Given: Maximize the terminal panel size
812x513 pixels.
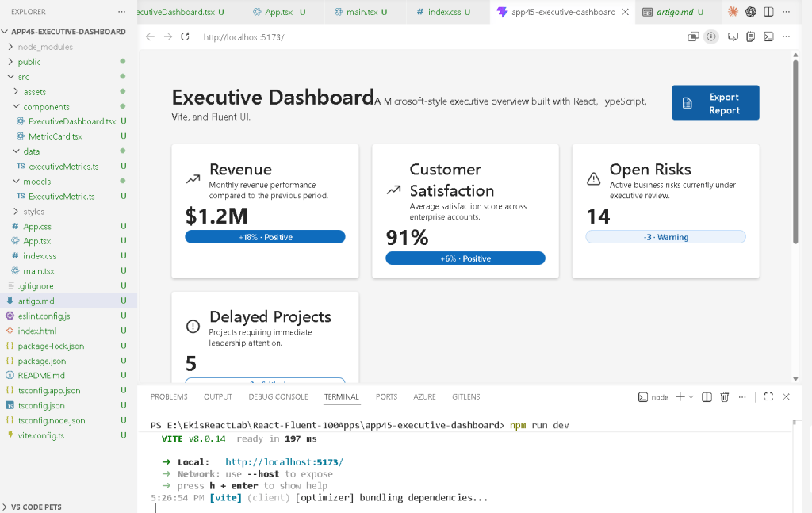Looking at the screenshot, I should pyautogui.click(x=768, y=397).
